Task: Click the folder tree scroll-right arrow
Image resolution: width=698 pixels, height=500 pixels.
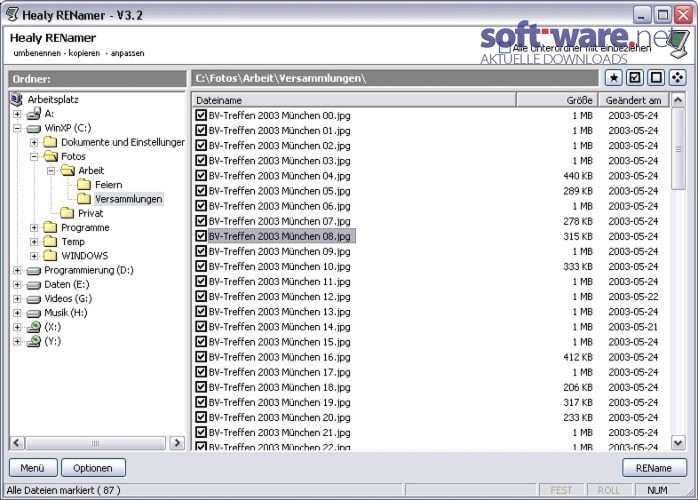Action: 177,443
